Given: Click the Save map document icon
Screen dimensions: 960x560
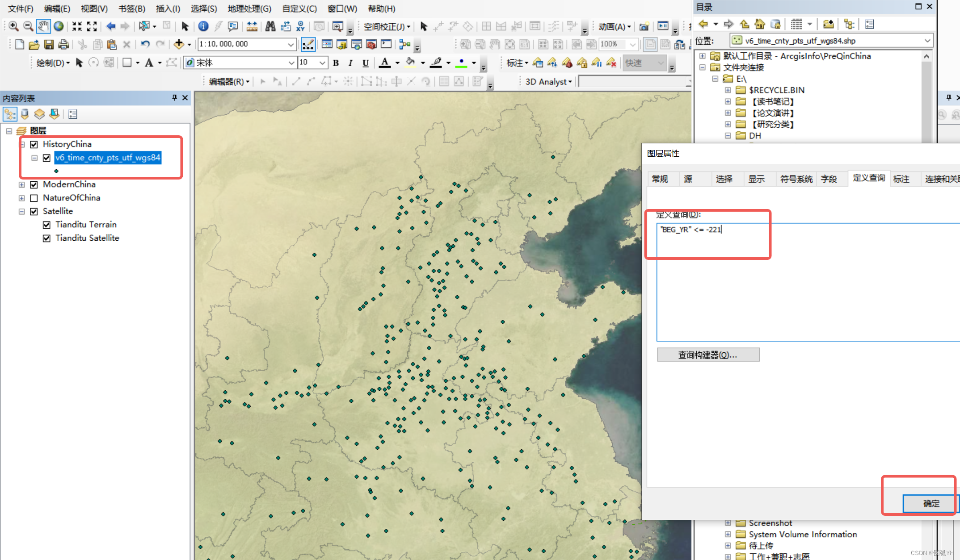Looking at the screenshot, I should click(x=49, y=44).
